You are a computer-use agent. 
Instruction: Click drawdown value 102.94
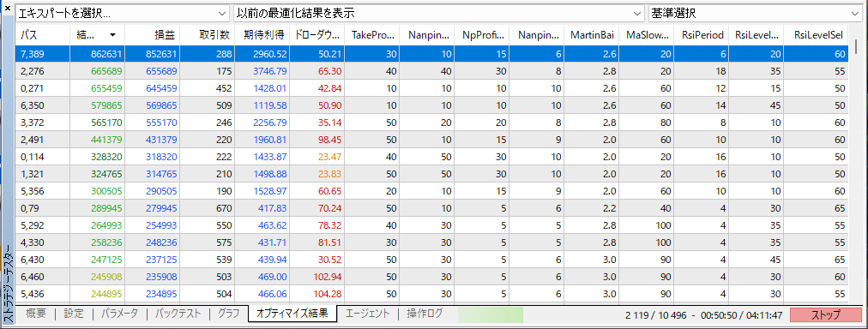point(327,277)
